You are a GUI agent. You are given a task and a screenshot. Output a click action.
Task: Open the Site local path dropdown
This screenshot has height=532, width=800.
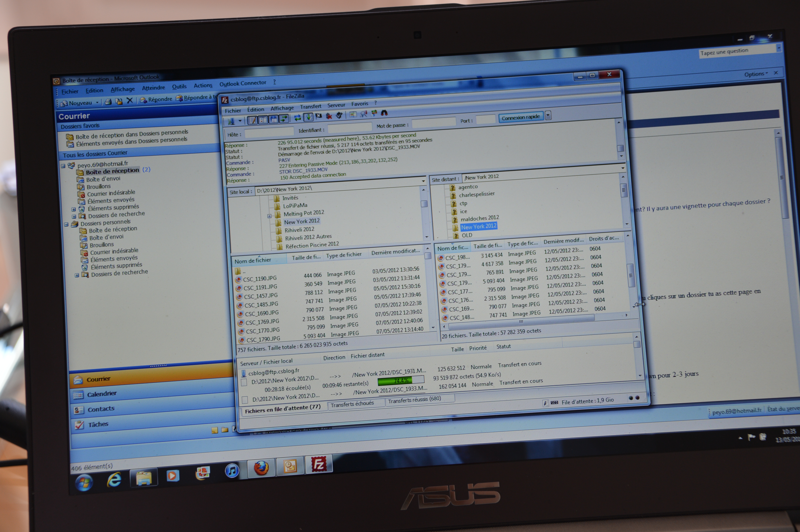pos(423,181)
